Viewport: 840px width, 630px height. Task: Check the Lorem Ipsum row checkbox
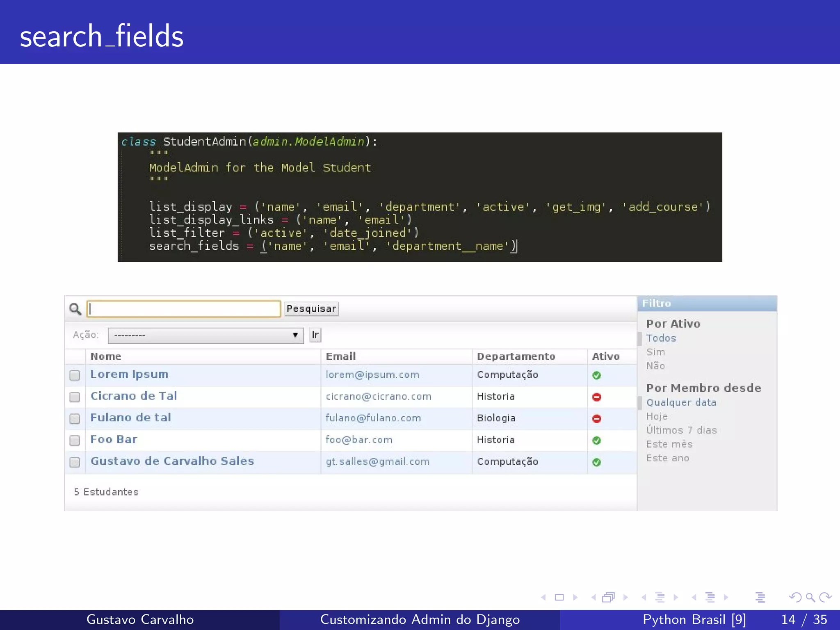point(75,375)
